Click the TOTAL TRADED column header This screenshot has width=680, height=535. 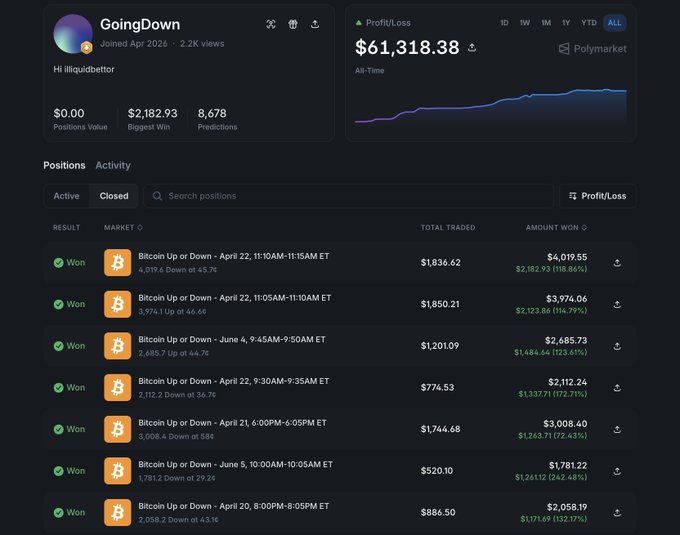[x=448, y=228]
